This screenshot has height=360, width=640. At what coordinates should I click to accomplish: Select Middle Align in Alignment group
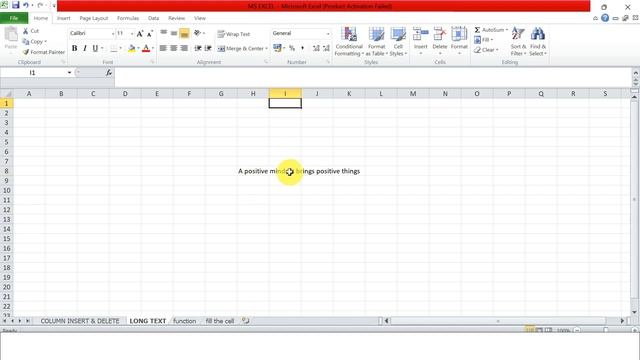tap(174, 33)
